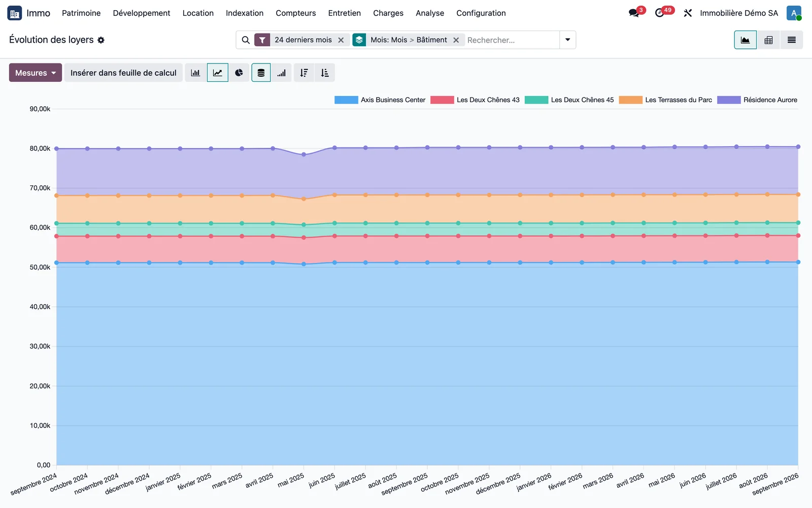Click Insérer dans feuille de calcul

[123, 73]
